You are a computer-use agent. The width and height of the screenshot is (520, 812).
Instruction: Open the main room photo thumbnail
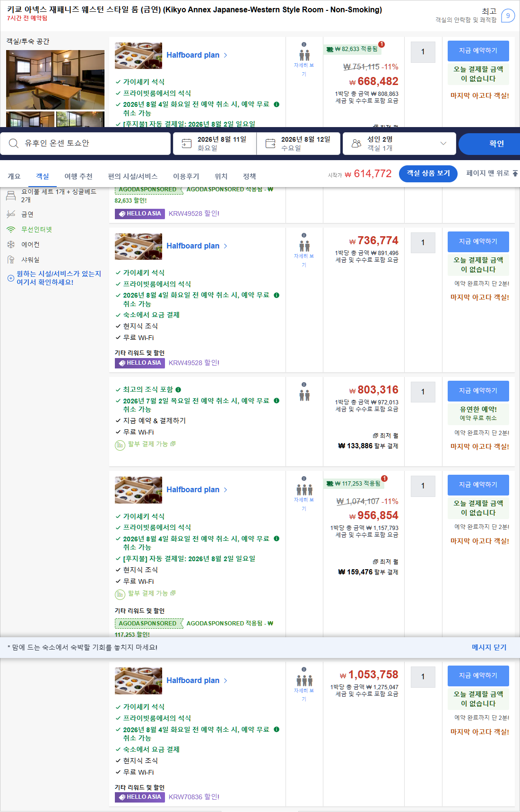click(55, 80)
